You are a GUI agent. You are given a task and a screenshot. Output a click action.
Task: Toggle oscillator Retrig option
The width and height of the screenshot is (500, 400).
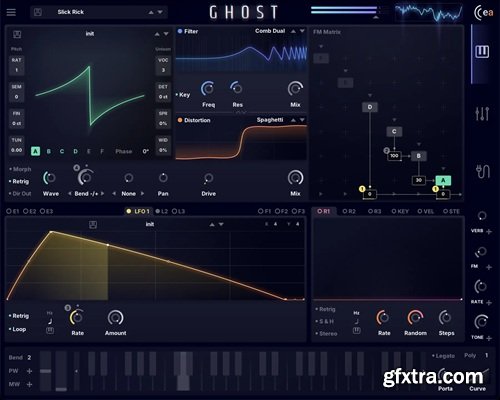coord(19,182)
